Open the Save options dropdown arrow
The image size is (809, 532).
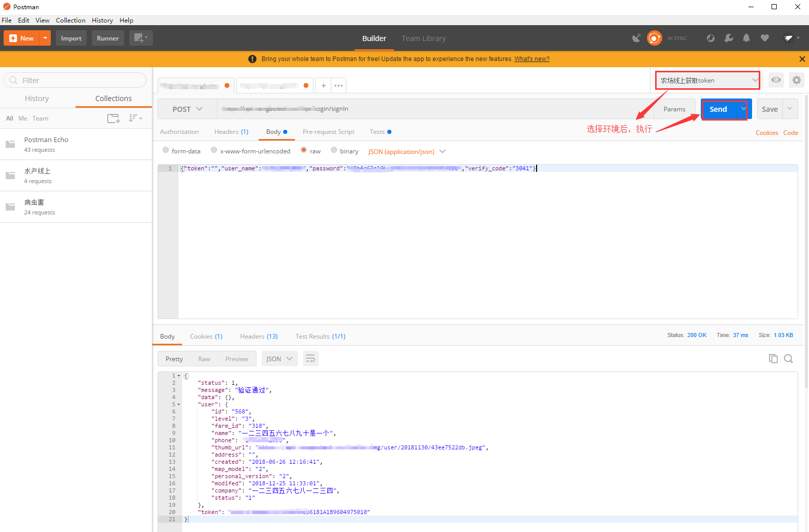[x=790, y=109]
